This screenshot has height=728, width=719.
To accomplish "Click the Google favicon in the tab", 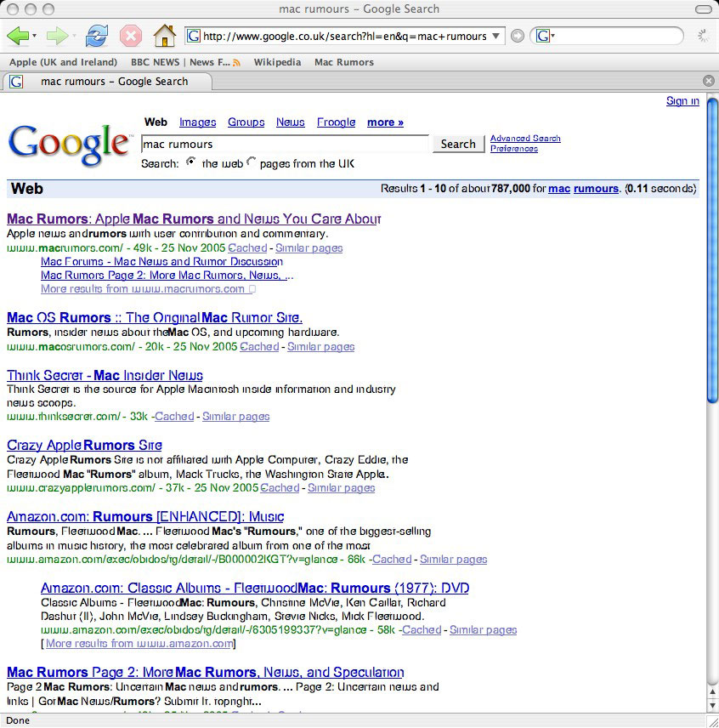I will 16,82.
